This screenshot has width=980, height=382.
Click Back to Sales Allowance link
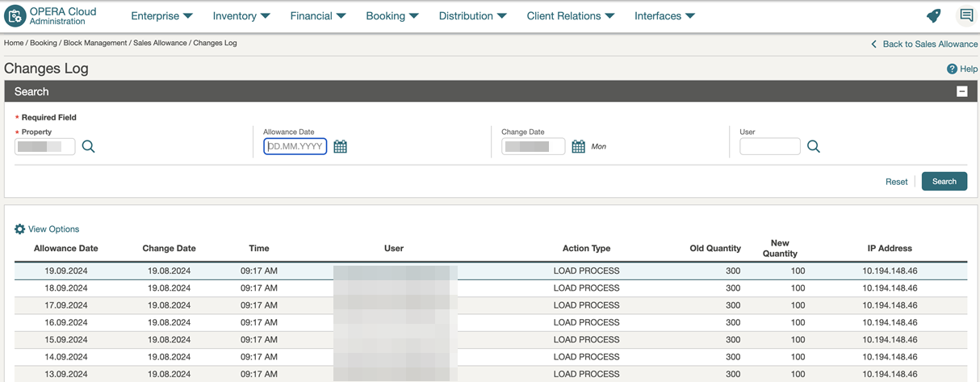(924, 44)
